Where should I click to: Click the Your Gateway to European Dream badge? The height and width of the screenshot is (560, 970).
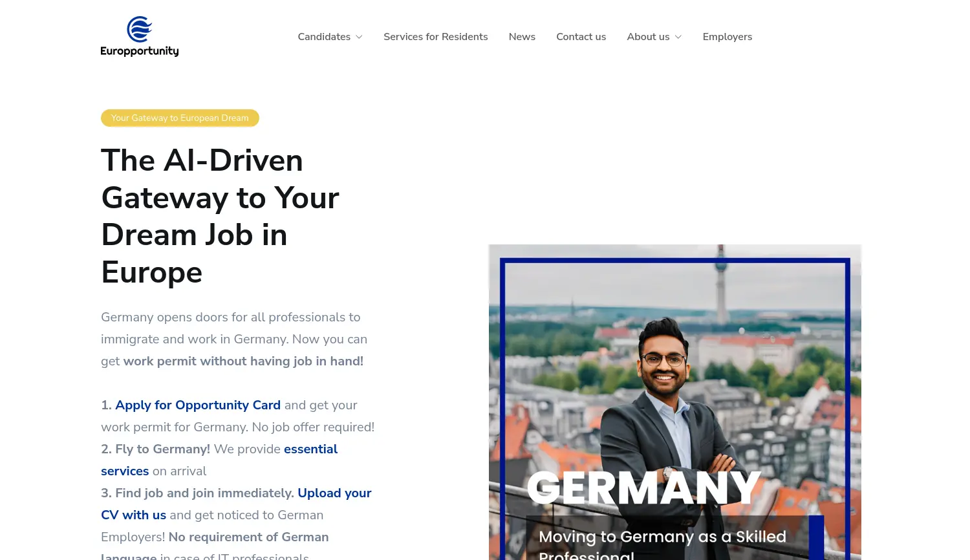(180, 118)
